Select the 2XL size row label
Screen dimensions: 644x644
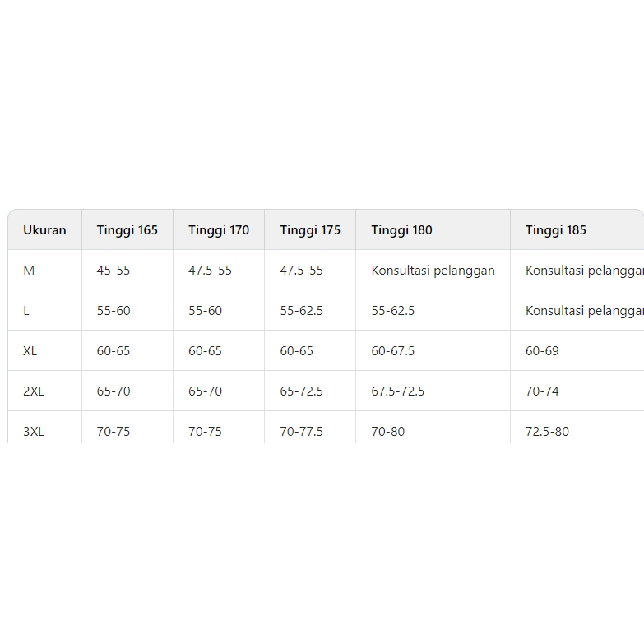[x=34, y=391]
